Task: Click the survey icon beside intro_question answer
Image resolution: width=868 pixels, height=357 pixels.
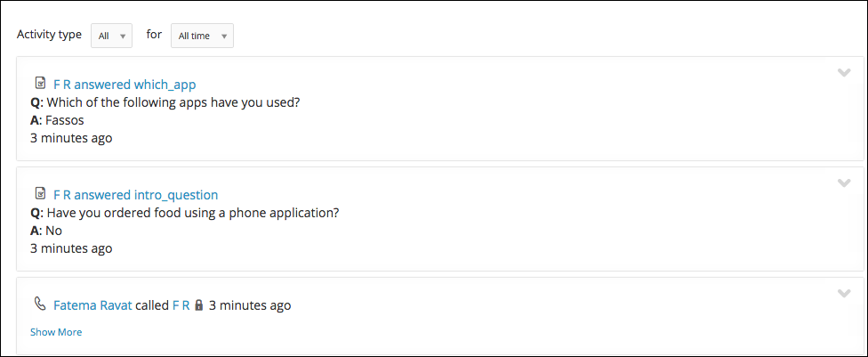Action: point(40,193)
